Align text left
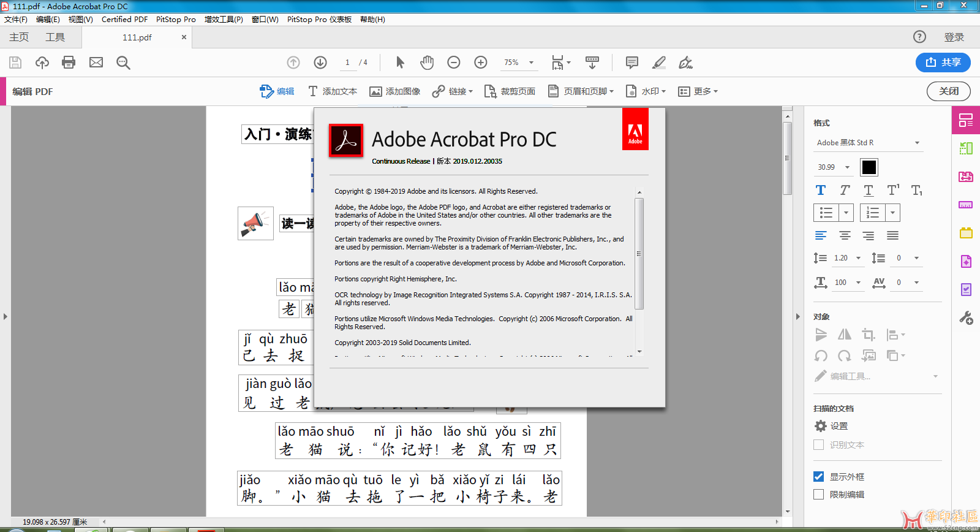The height and width of the screenshot is (532, 980). coord(821,235)
